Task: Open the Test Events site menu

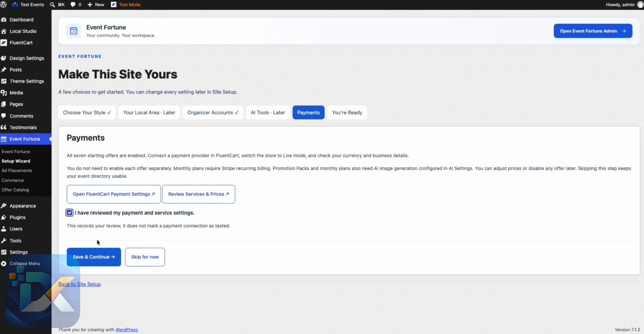Action: point(28,5)
